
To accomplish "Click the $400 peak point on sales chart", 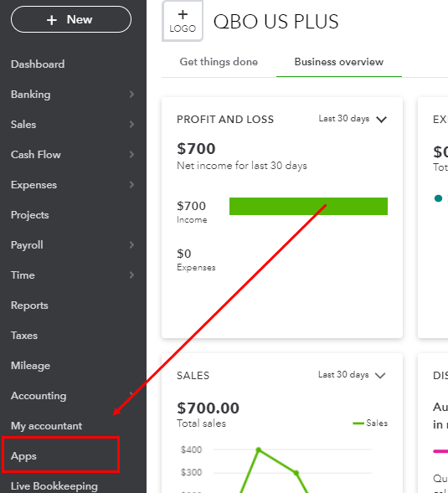I will 259,450.
